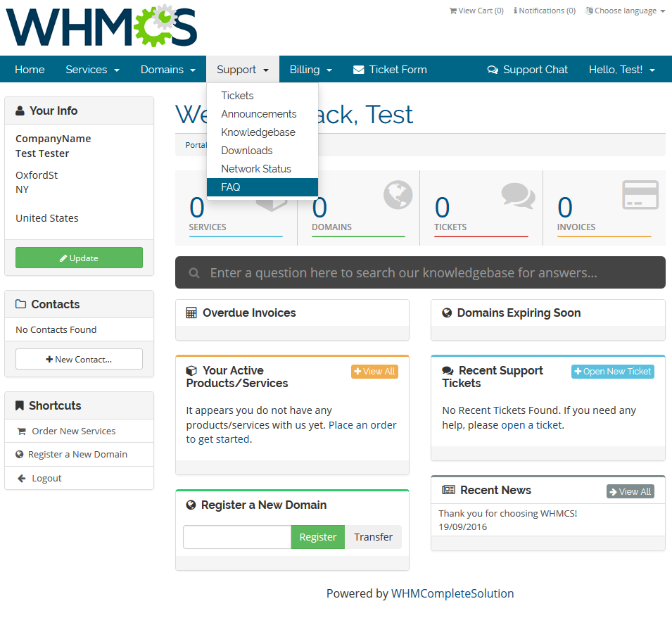
Task: Open Register a New Domain shortcut
Action: point(77,454)
